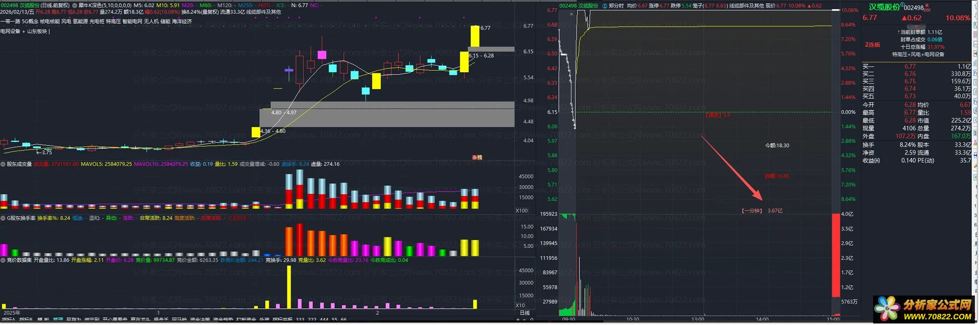980x325 pixels.
Task: Open the 氢能源 concept tag
Action: click(80, 22)
